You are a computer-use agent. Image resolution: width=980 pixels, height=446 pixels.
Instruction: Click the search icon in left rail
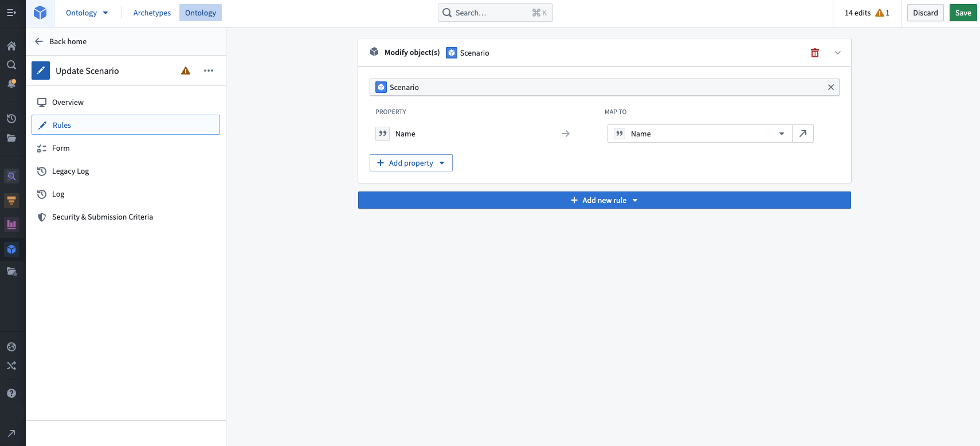11,65
